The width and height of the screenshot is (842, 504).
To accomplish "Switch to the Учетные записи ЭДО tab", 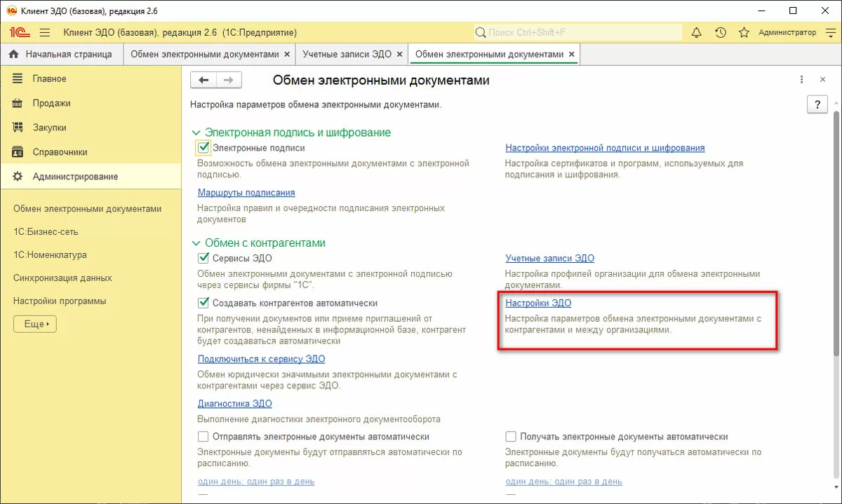I will click(347, 54).
